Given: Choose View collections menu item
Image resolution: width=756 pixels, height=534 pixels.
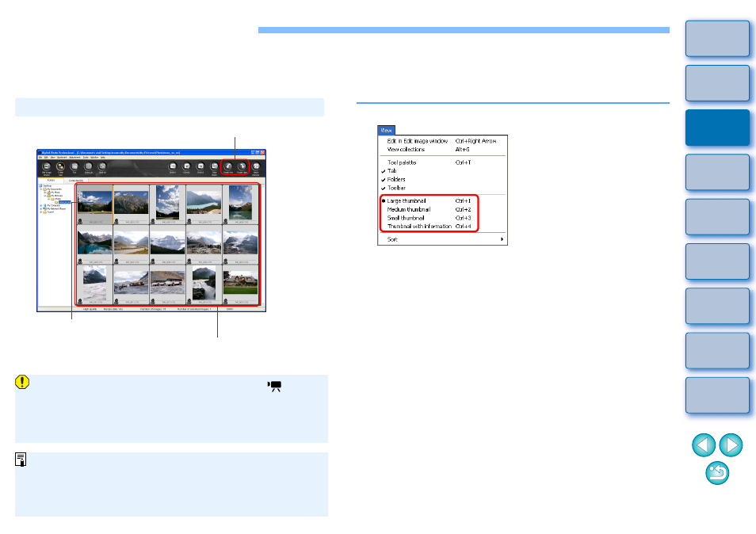Looking at the screenshot, I should 443,150.
